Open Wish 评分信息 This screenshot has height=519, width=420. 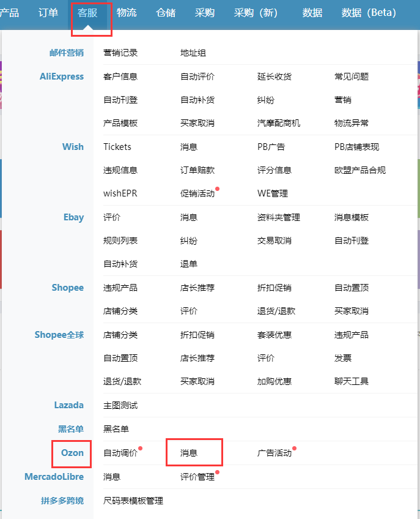pos(274,170)
